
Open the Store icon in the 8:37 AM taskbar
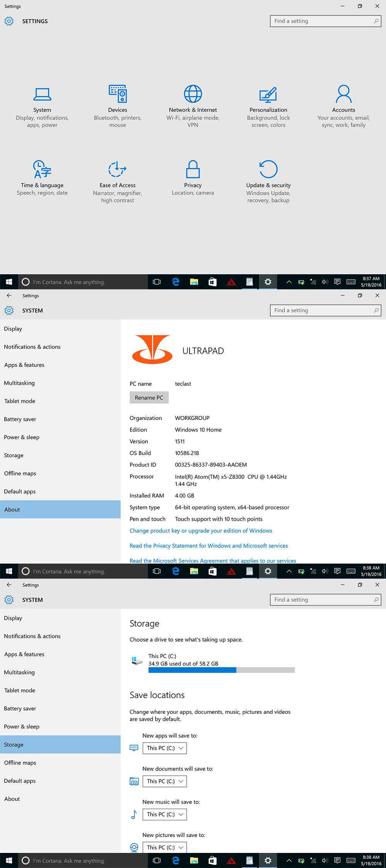212,282
